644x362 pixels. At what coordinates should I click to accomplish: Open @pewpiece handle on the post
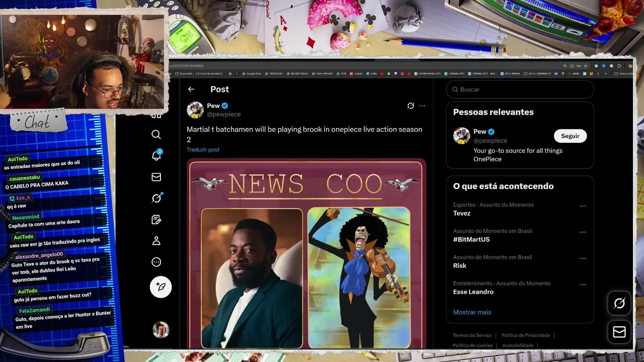[x=224, y=114]
